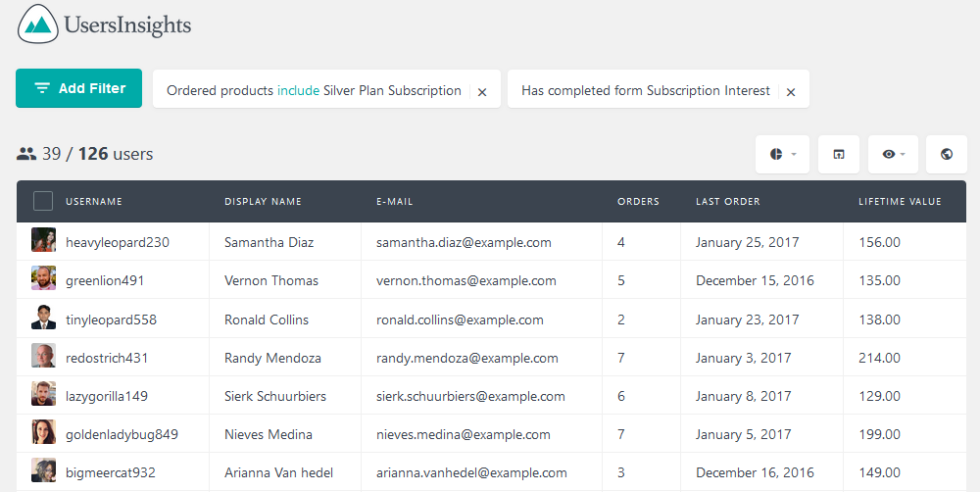Click display name Samantha Diaz
The width and height of the screenshot is (980, 492).
pyautogui.click(x=269, y=242)
